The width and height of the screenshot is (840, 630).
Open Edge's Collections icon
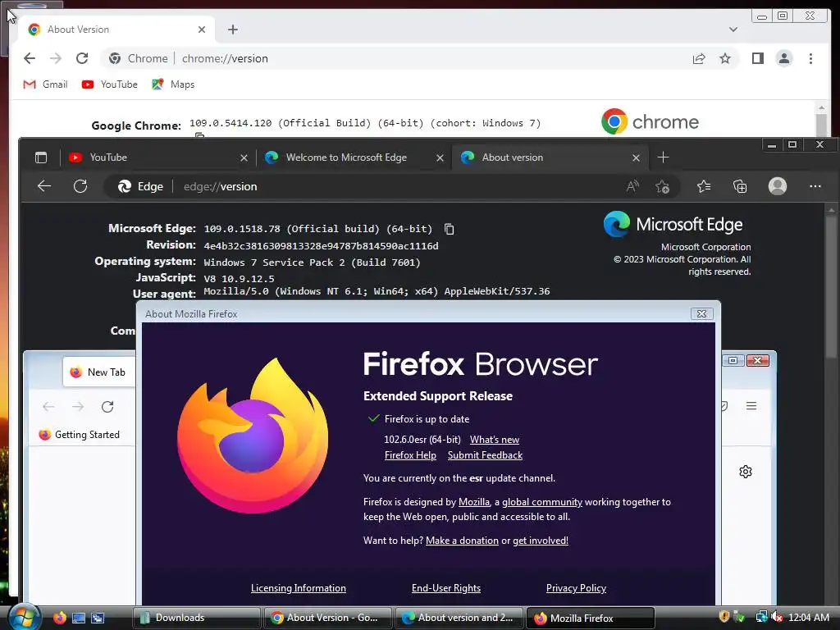click(x=740, y=186)
